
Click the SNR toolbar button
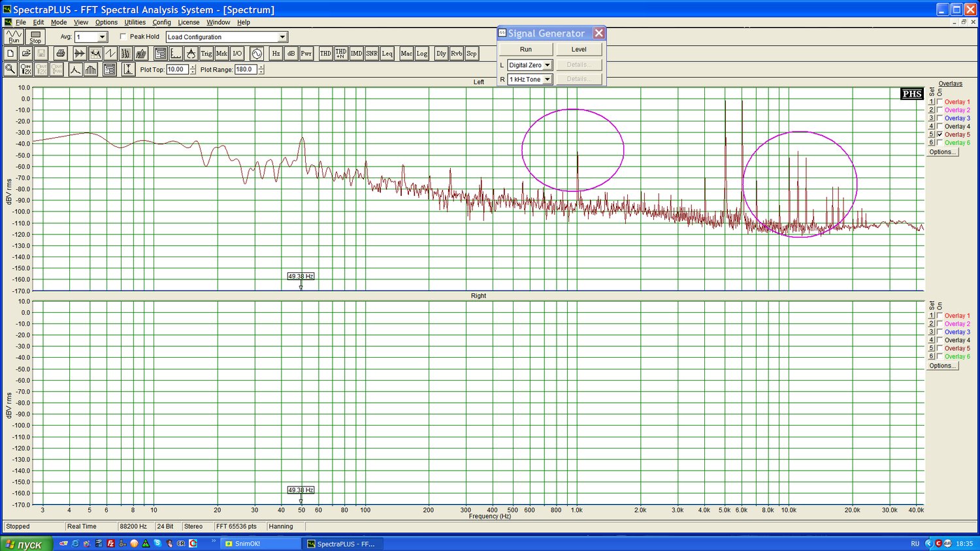coord(372,54)
